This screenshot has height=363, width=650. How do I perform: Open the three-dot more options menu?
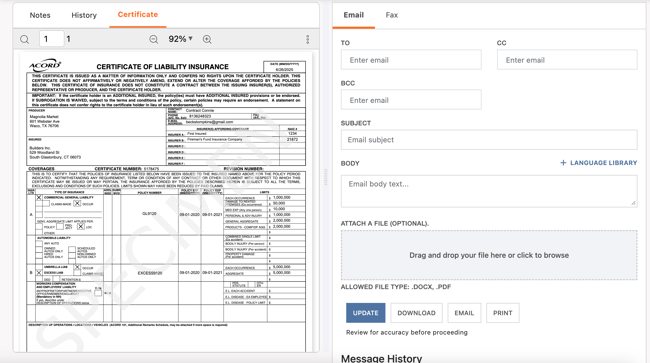point(308,39)
